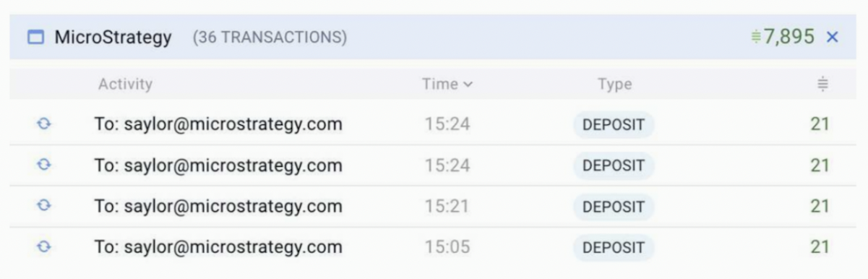Screen dimensions: 868x279
Task: Toggle the Time sort chevron
Action: click(468, 85)
